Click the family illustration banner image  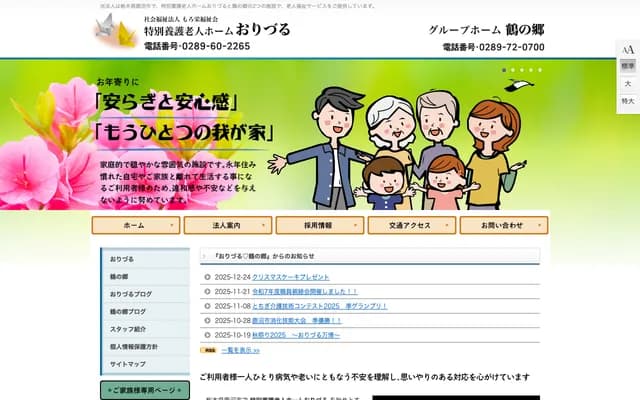(398, 149)
